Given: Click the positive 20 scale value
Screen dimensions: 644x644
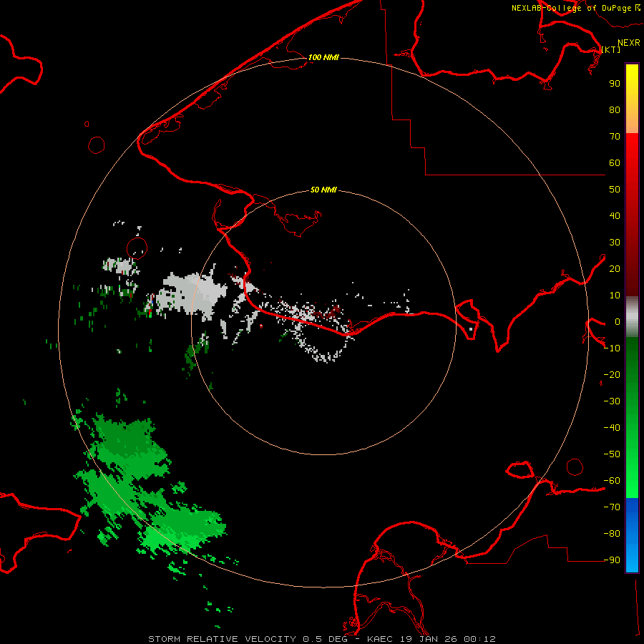Looking at the screenshot, I should click(615, 268).
